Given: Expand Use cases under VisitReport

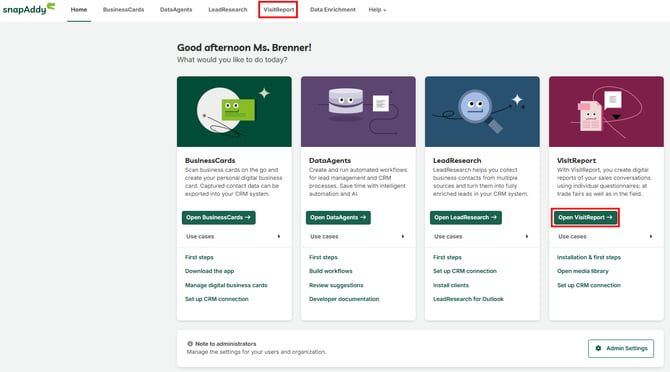Looking at the screenshot, I should [x=605, y=236].
